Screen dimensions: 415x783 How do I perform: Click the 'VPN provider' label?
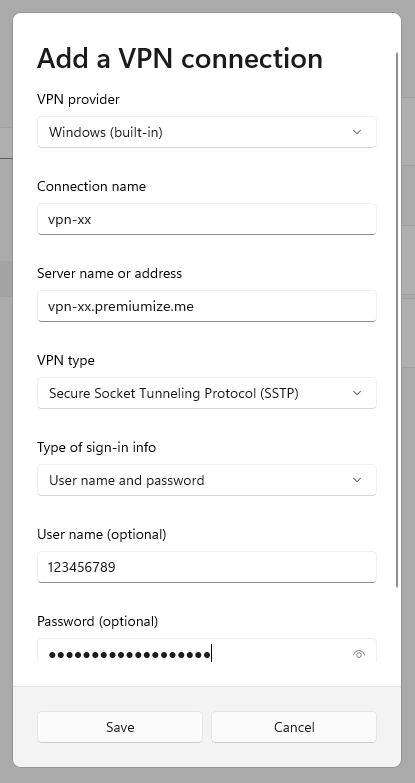[78, 99]
